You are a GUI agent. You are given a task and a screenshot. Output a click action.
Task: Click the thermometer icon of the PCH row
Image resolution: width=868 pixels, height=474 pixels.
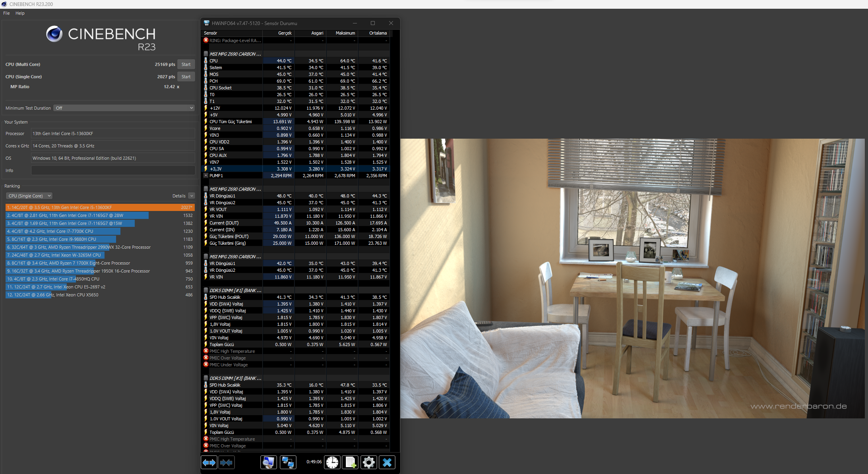tap(206, 81)
